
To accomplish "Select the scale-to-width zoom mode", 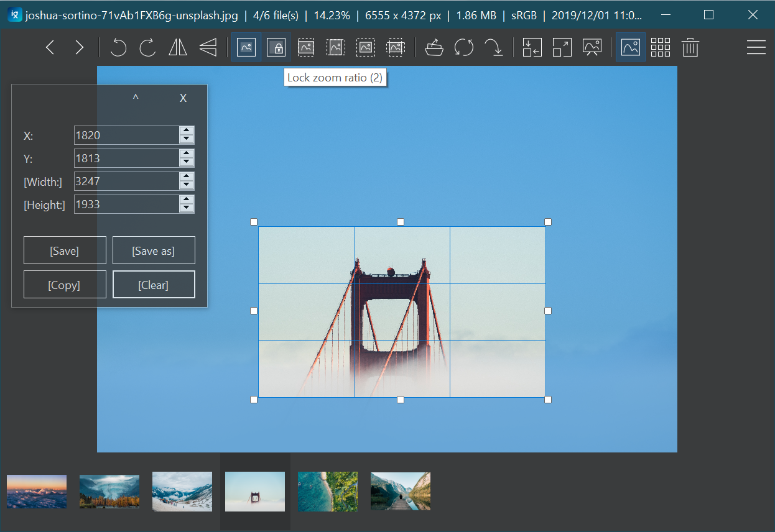I will click(x=306, y=47).
